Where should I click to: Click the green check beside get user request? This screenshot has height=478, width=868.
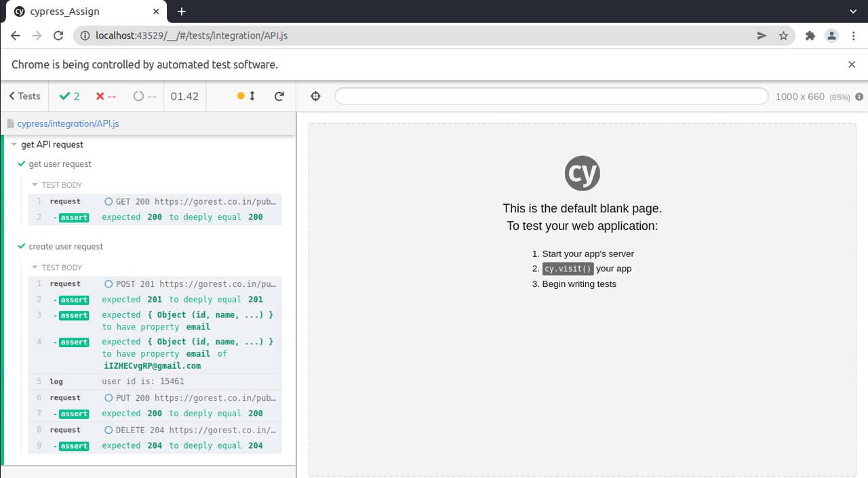pyautogui.click(x=22, y=164)
